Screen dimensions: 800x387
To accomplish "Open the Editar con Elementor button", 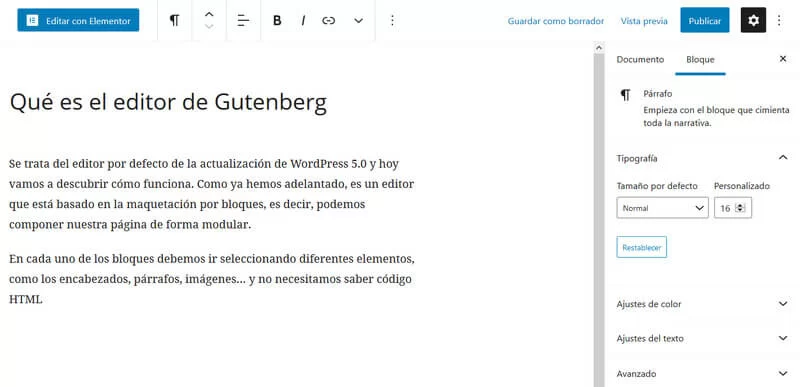I will pos(78,20).
